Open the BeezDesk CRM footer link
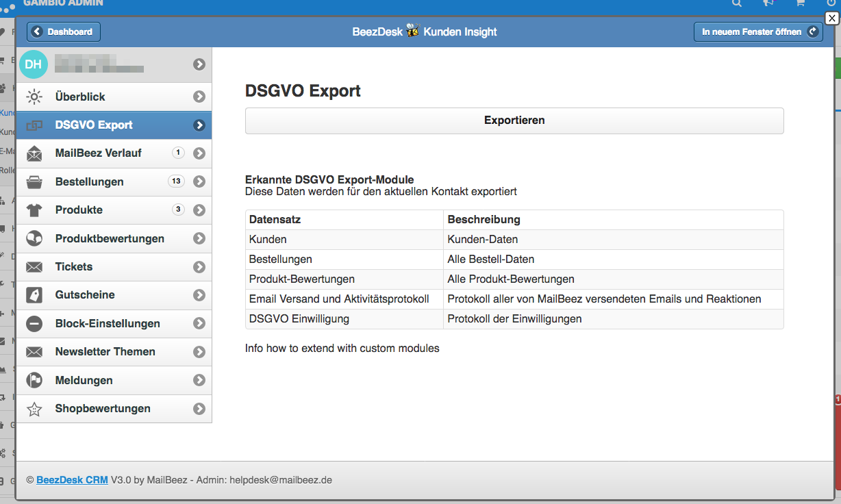 tap(72, 480)
